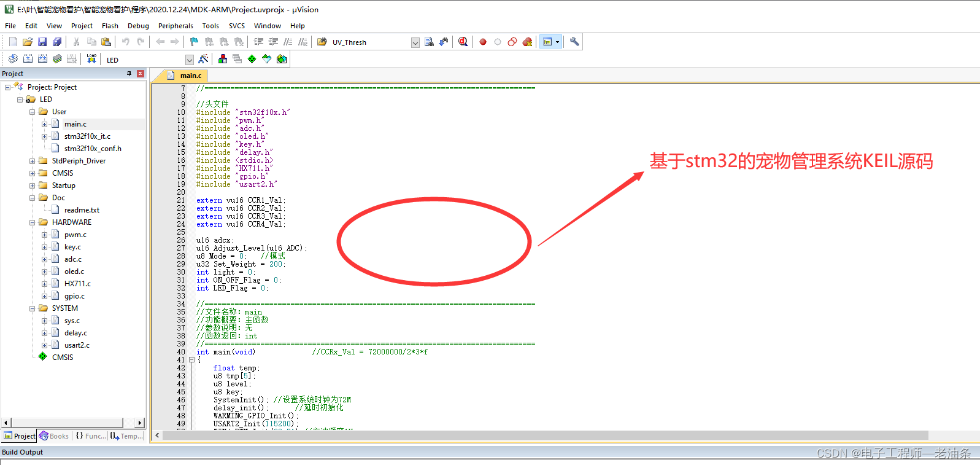Collapse the Project: Project root node
Image resolution: width=980 pixels, height=465 pixels.
pos(7,87)
